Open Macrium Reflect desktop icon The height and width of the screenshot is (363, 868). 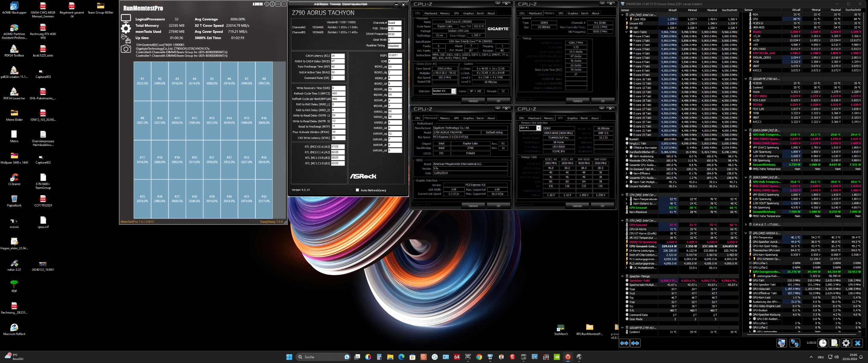14,329
